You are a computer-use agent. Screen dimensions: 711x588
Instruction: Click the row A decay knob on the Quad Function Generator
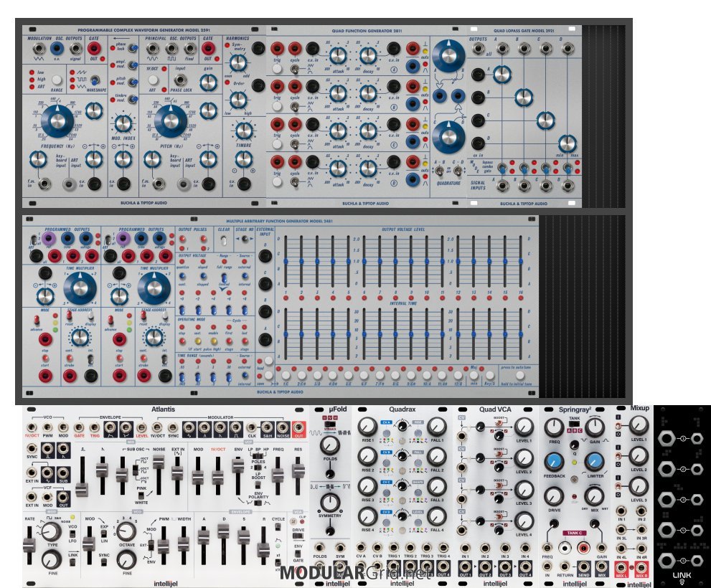point(368,56)
